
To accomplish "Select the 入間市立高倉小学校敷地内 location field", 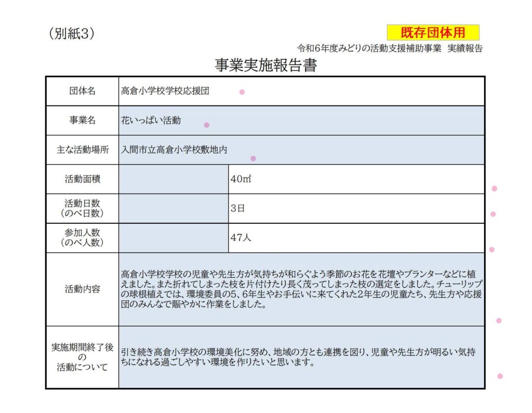I will (x=301, y=150).
